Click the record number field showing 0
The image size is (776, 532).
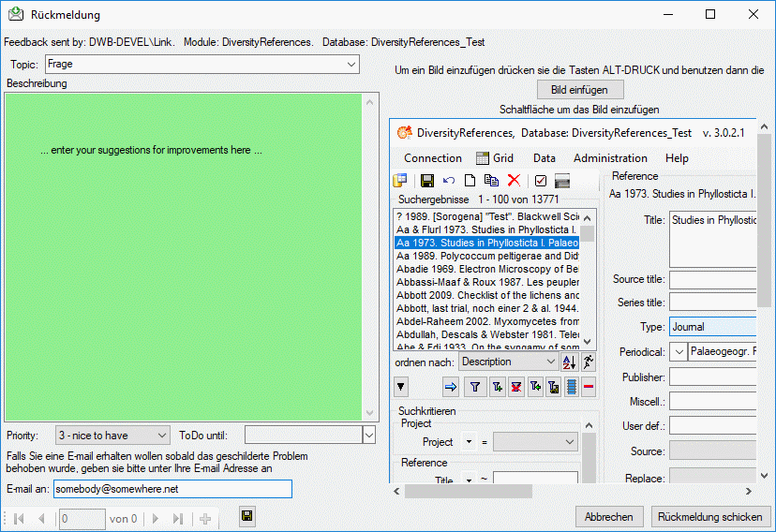click(82, 519)
